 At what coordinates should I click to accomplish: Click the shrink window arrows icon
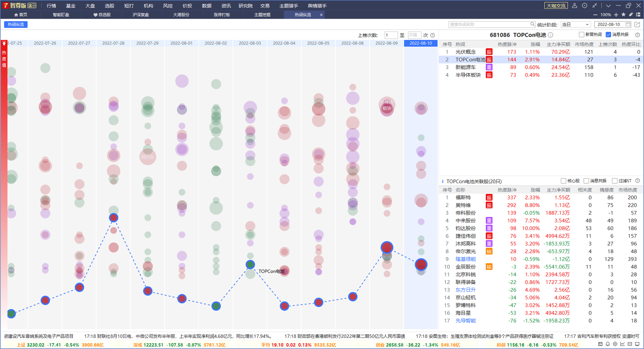595,6
